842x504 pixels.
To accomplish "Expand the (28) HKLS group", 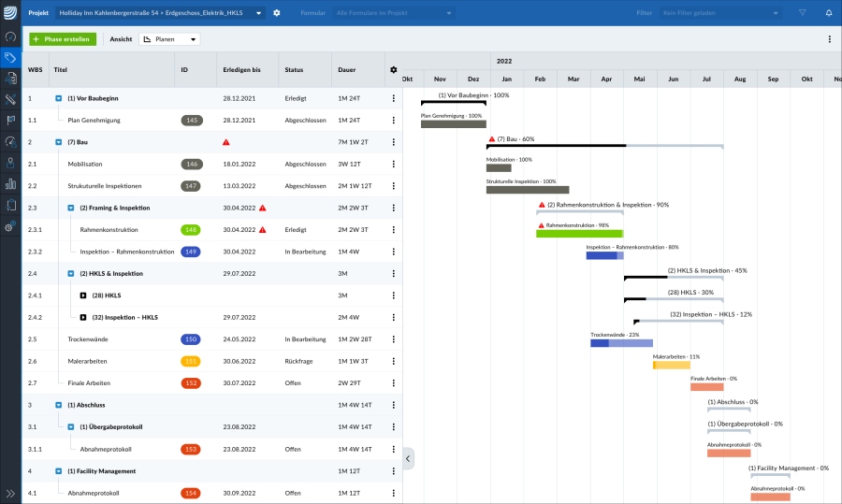I will tap(83, 295).
